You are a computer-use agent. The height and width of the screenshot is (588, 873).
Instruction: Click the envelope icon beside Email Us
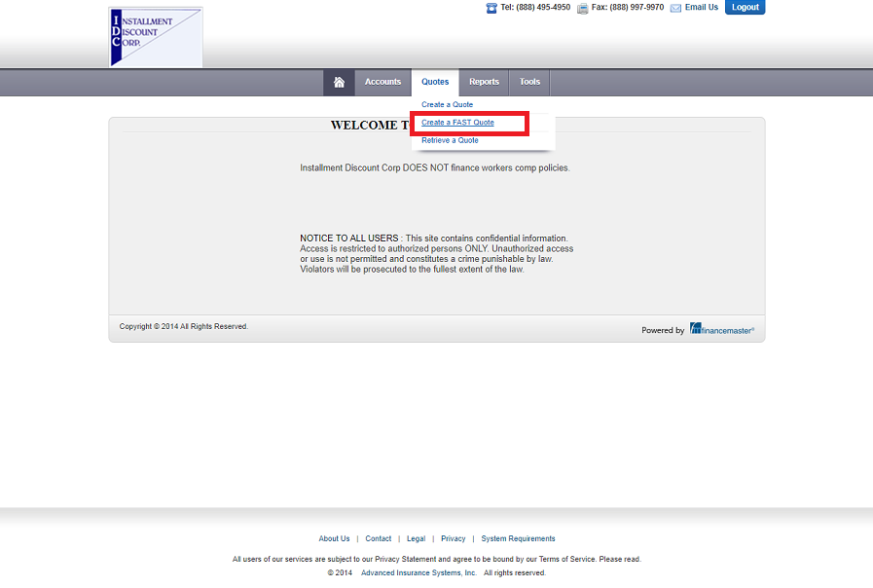(x=675, y=8)
